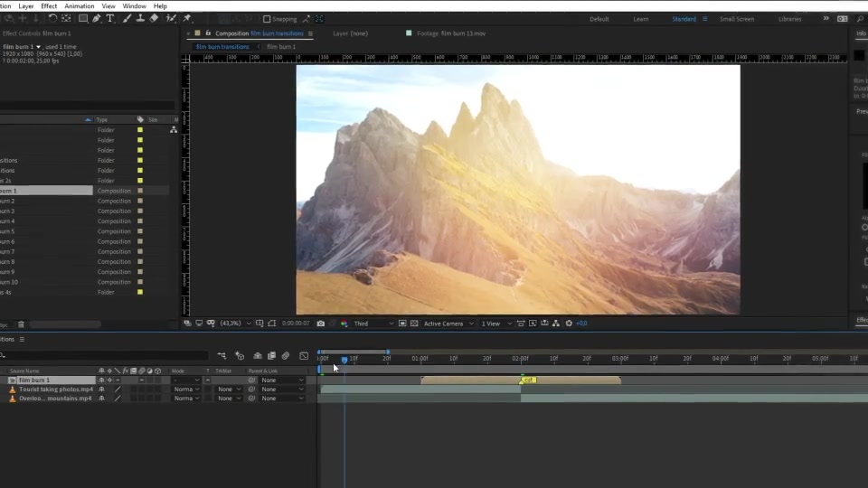Viewport: 868px width, 488px height.
Task: Open the Graph Editor in timeline
Action: [x=304, y=356]
